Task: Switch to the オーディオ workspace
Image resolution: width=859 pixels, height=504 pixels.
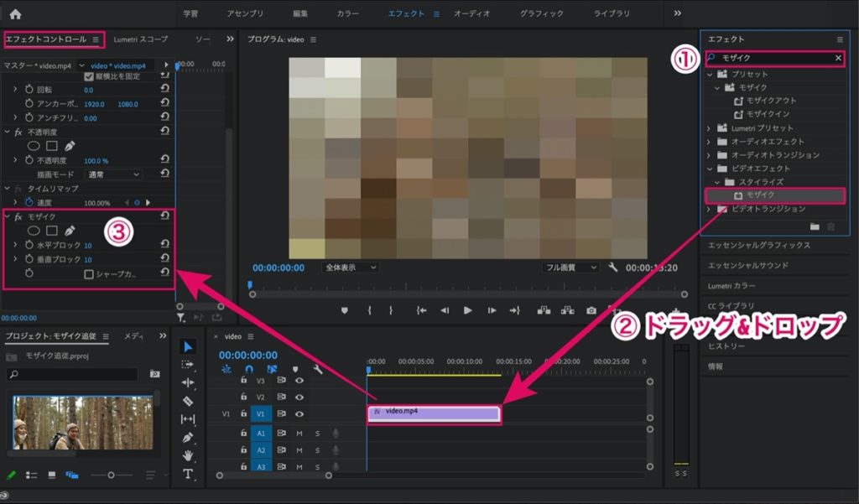Action: pos(471,13)
